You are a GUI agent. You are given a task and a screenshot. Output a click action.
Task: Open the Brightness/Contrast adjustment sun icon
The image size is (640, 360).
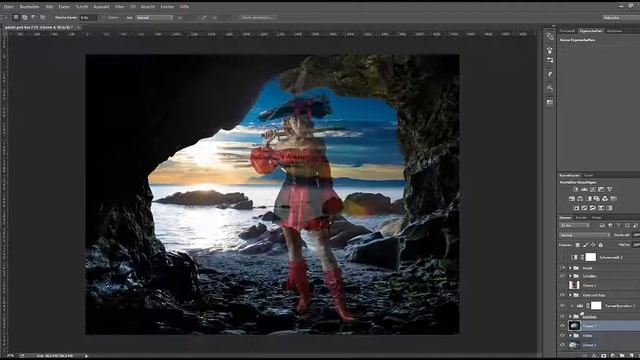click(576, 189)
